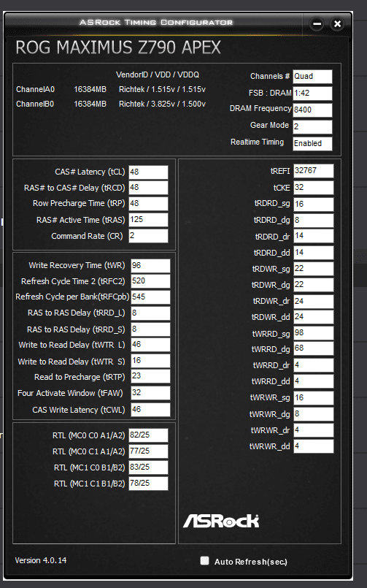Viewport: 367px width, 588px height.
Task: Select RTL (MC1 C0 B1/B2) value 83/25
Action: tap(148, 467)
